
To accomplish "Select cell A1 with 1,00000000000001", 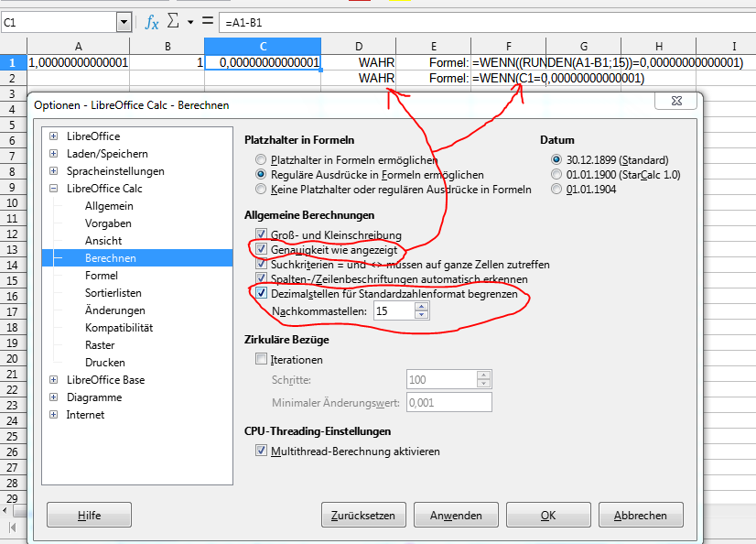I will 78,62.
